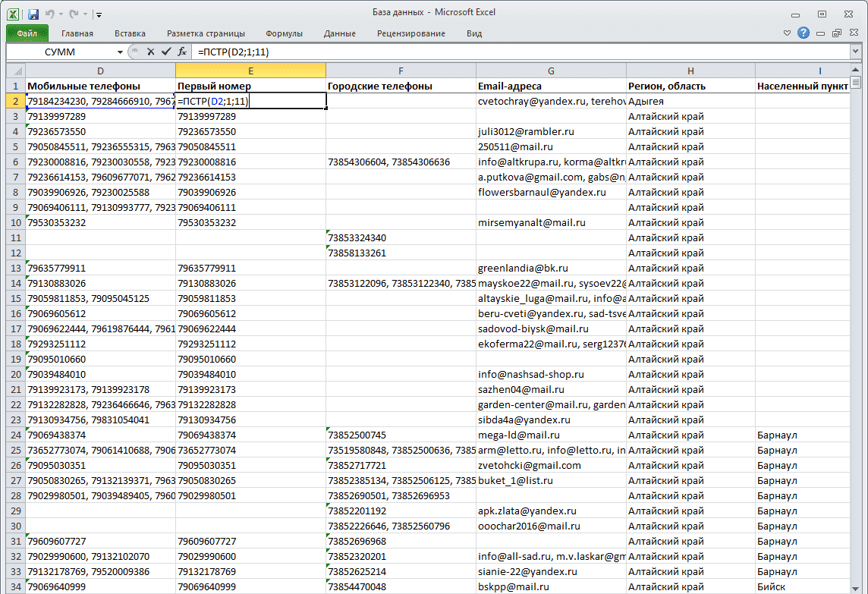Click the header cell Мобильные телефоны
868x594 pixels.
pos(100,86)
